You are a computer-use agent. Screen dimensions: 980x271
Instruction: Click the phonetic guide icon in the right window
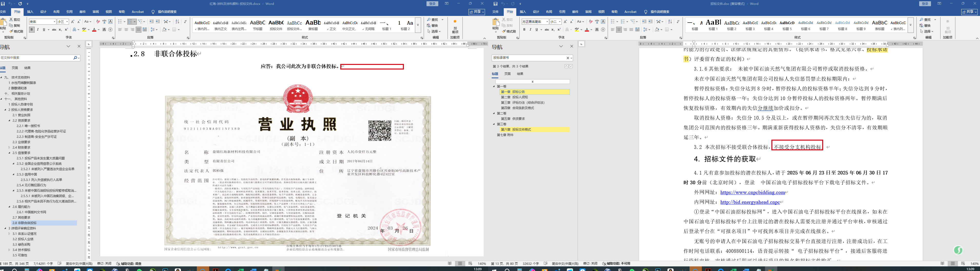click(597, 22)
